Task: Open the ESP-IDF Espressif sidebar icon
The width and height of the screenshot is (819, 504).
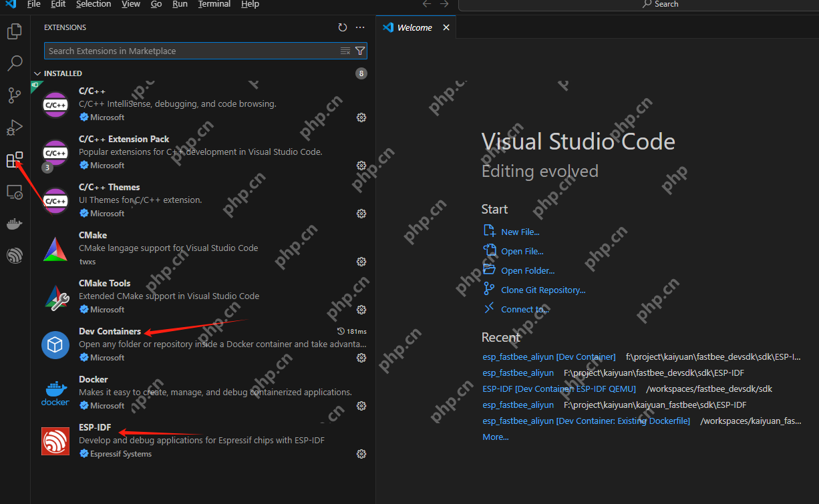Action: [15, 256]
